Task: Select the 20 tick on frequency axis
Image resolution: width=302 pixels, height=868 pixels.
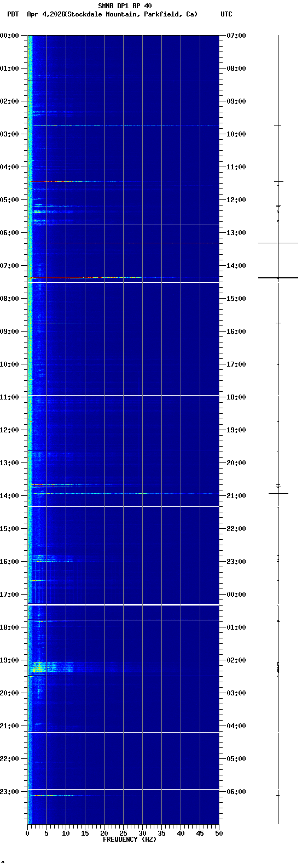Action: coord(104,833)
